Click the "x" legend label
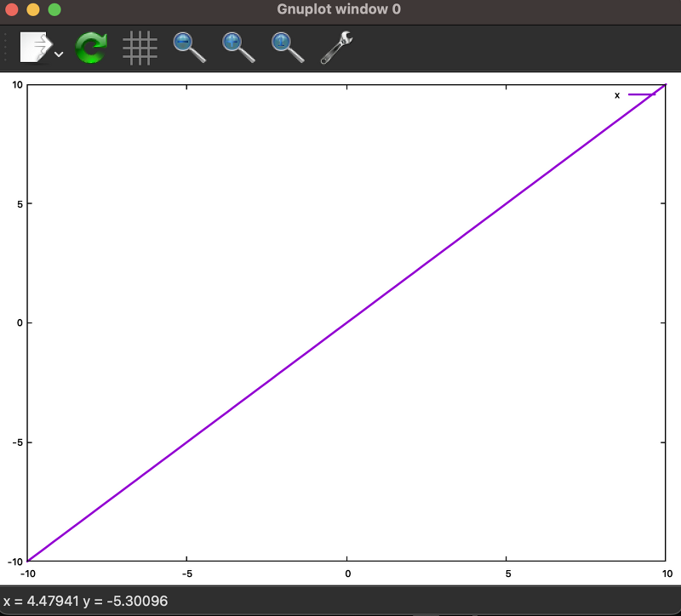This screenshot has height=616, width=681. point(616,95)
